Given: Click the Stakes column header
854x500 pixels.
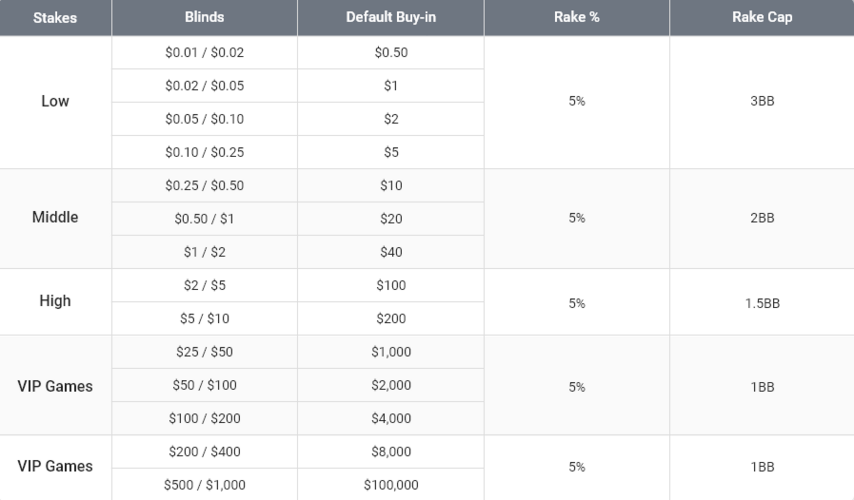Looking at the screenshot, I should coord(55,17).
